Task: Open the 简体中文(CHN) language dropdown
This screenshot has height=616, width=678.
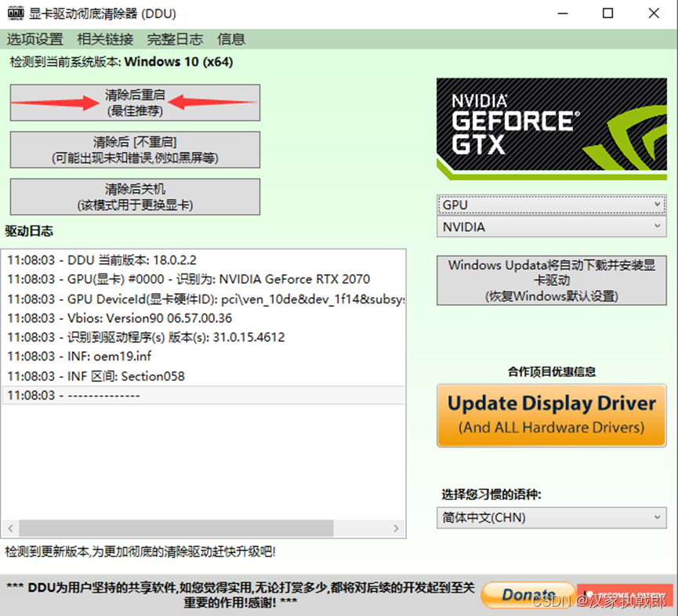Action: coord(551,517)
